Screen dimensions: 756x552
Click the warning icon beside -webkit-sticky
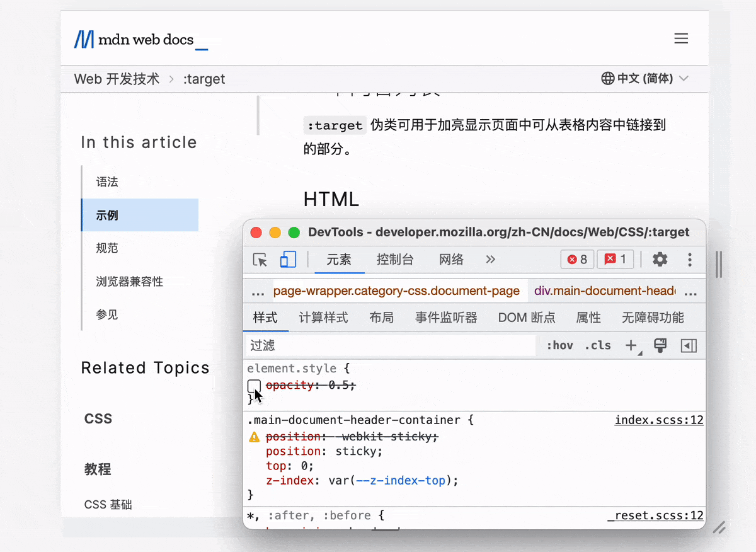click(x=254, y=437)
